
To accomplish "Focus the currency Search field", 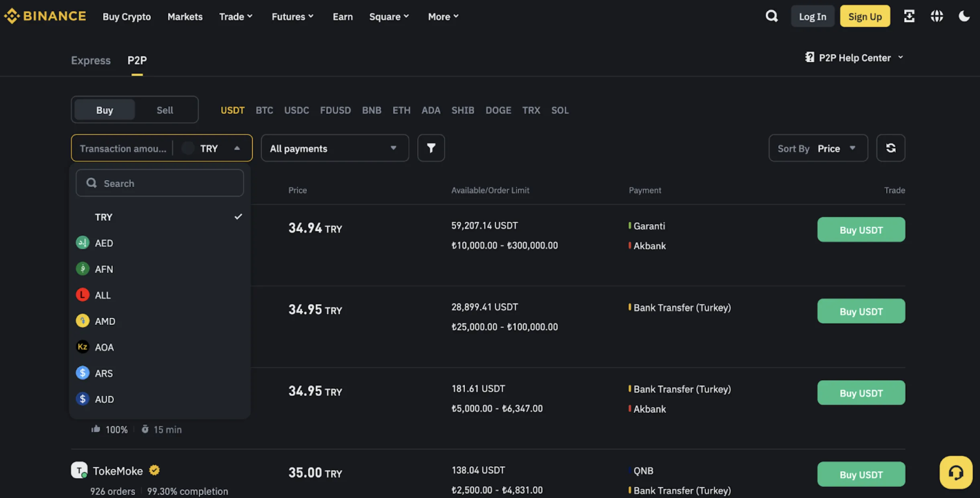I will 160,183.
